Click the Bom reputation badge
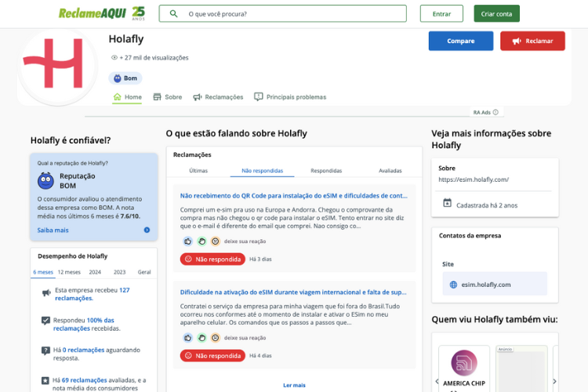588x392 pixels. pyautogui.click(x=125, y=78)
